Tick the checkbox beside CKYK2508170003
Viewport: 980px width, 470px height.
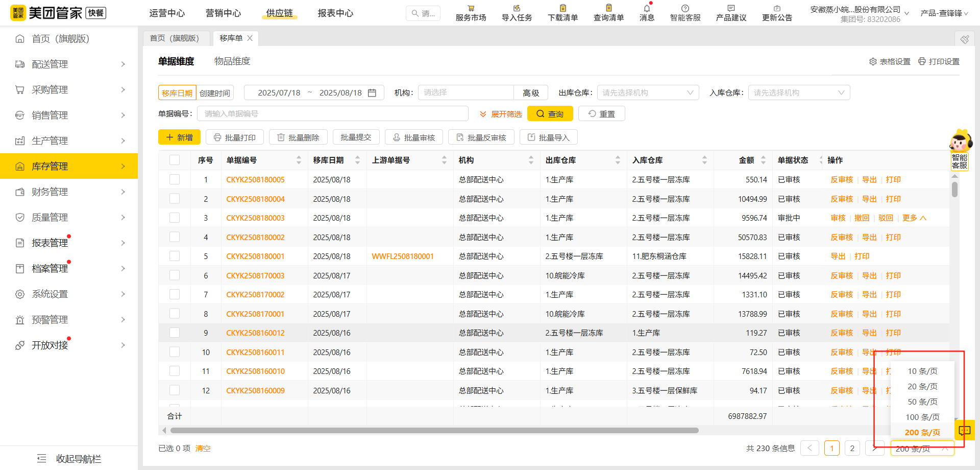click(175, 275)
